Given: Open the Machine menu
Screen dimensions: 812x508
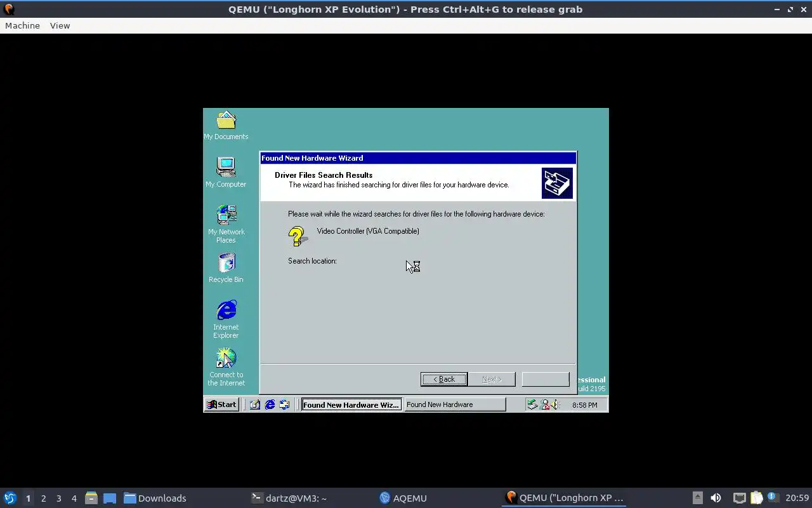Looking at the screenshot, I should [x=22, y=25].
